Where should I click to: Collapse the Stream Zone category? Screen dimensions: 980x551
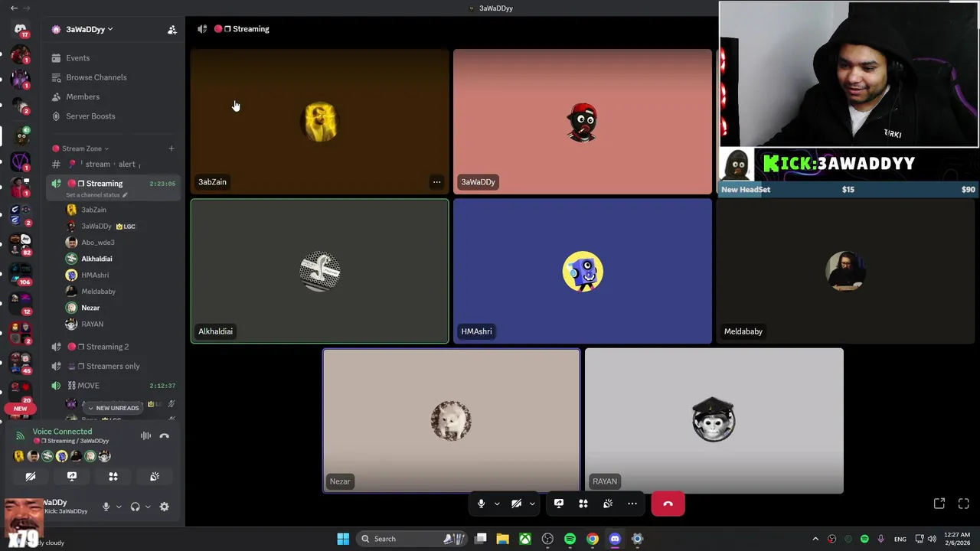81,148
